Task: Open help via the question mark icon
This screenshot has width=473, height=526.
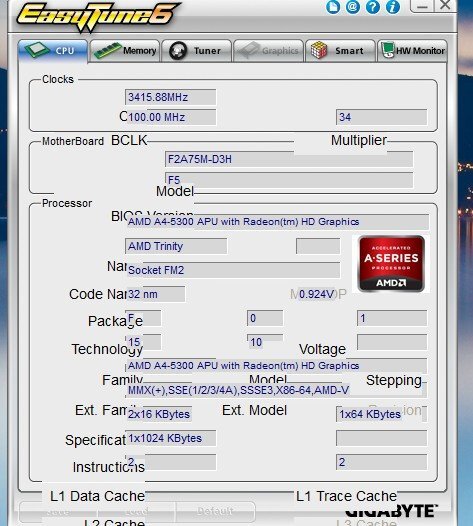Action: 373,7
